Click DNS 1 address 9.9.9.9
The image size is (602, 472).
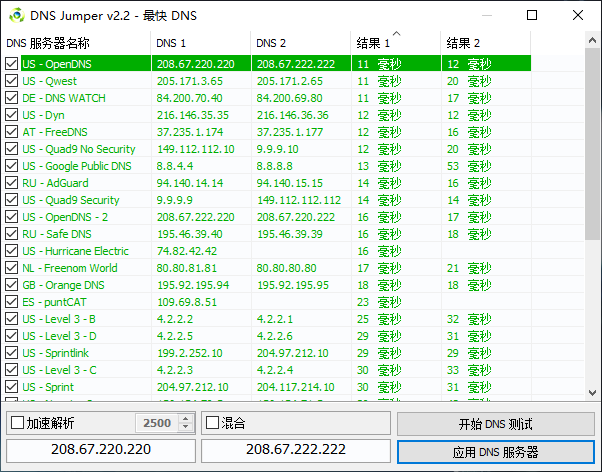[174, 200]
